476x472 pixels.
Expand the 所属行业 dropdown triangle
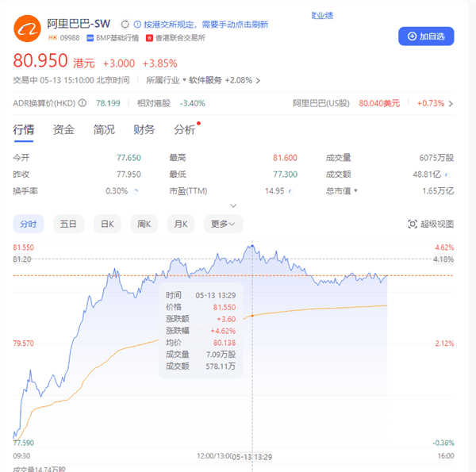click(x=184, y=80)
